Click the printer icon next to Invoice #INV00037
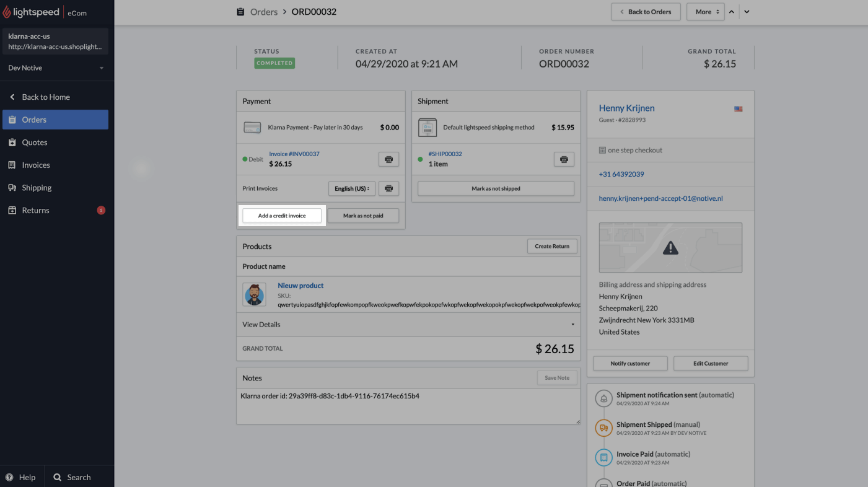 coord(388,159)
